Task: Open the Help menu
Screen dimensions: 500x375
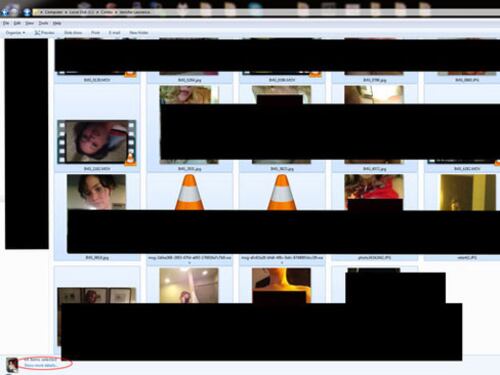Action: point(57,23)
